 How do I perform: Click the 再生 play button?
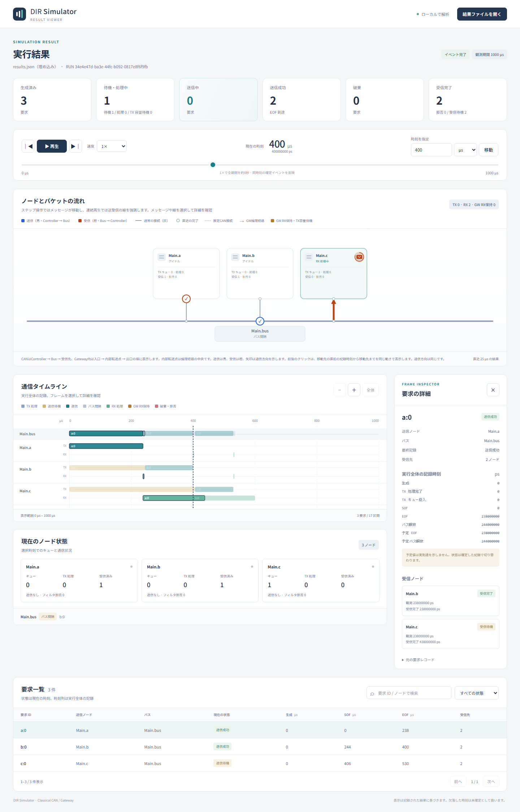(52, 146)
